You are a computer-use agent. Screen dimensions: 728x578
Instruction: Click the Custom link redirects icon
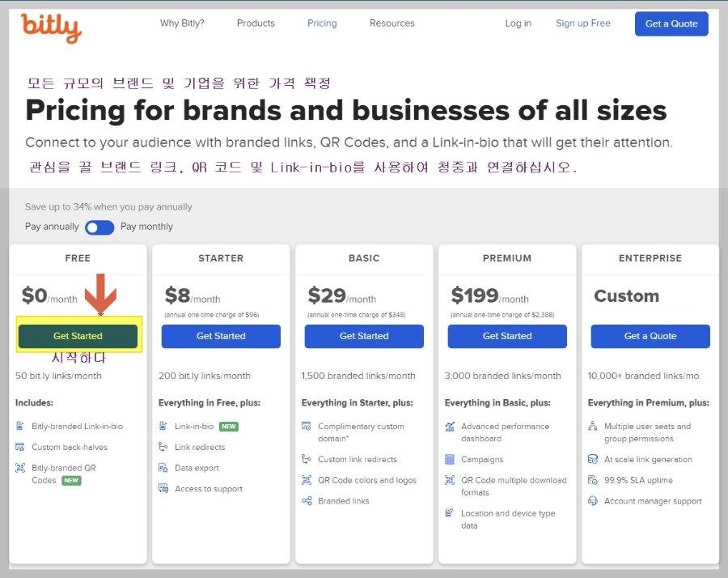point(307,459)
